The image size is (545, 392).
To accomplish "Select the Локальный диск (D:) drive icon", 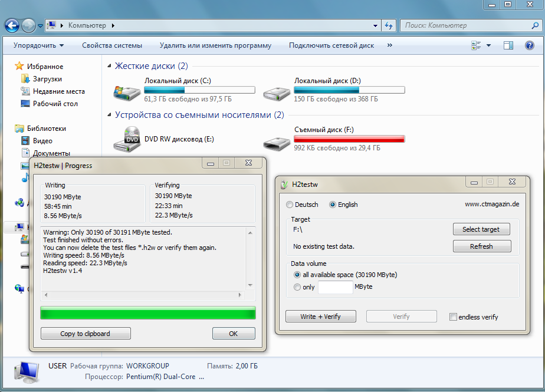I will (x=277, y=93).
